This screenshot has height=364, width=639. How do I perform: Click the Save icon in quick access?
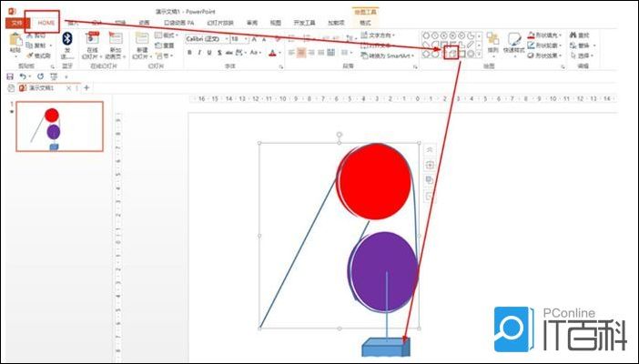(x=10, y=76)
